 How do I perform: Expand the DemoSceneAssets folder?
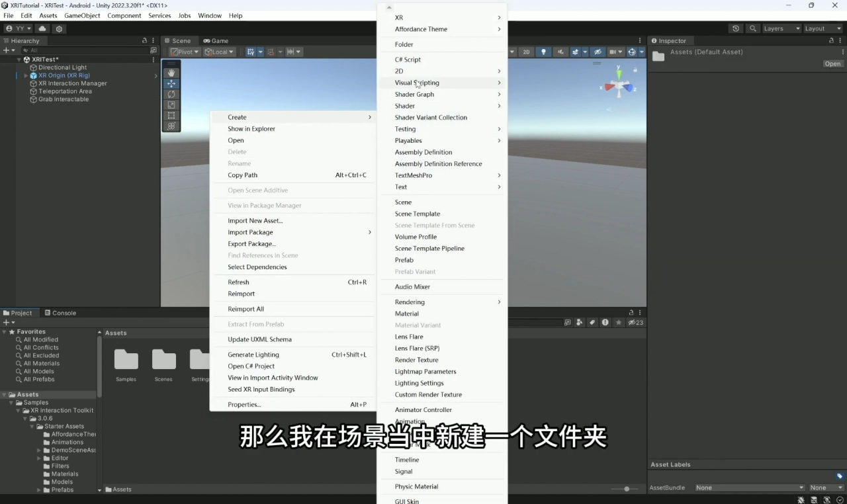point(39,450)
